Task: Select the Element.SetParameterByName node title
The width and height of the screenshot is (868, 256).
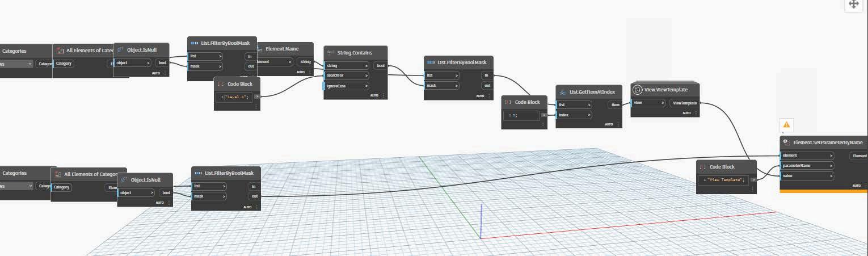Action: pyautogui.click(x=828, y=142)
